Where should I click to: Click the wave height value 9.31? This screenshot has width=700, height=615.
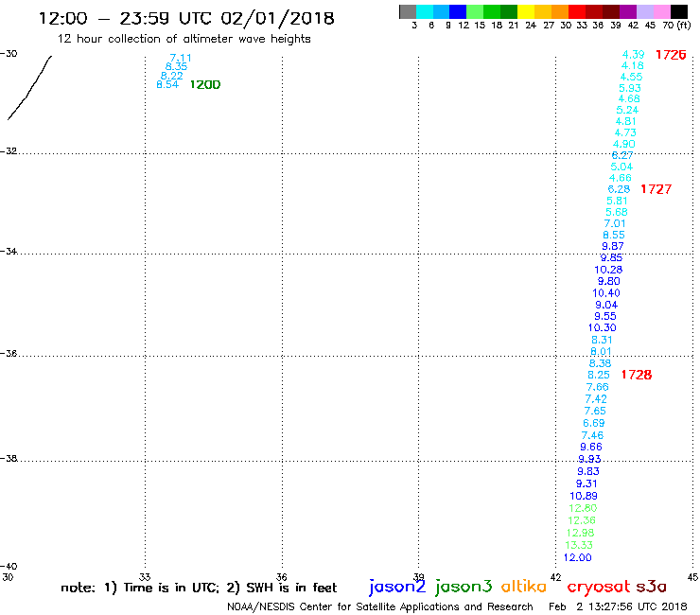pyautogui.click(x=586, y=483)
